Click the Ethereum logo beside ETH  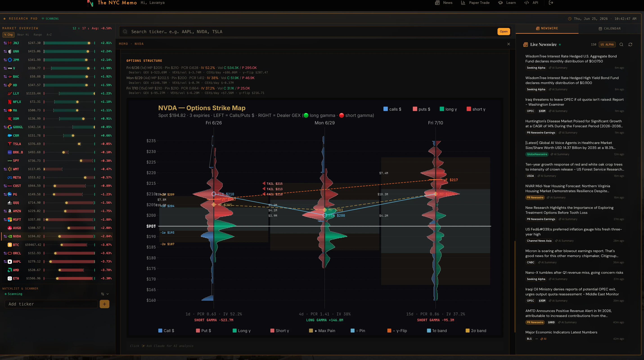(x=10, y=278)
